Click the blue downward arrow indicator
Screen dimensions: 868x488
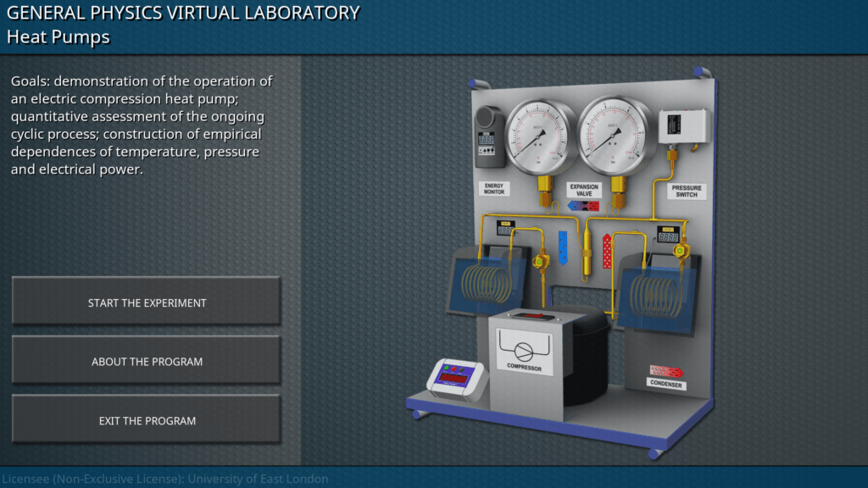coord(563,247)
